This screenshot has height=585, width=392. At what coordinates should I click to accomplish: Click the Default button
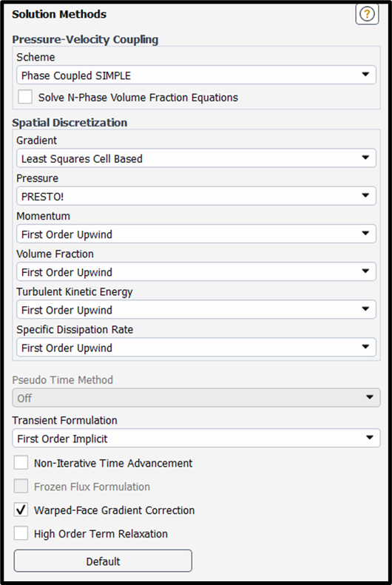click(103, 561)
